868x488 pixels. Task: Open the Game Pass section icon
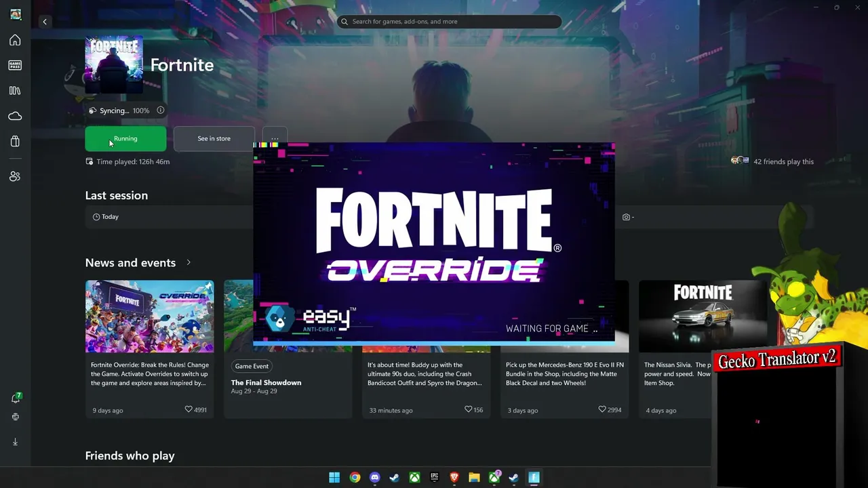(x=15, y=65)
